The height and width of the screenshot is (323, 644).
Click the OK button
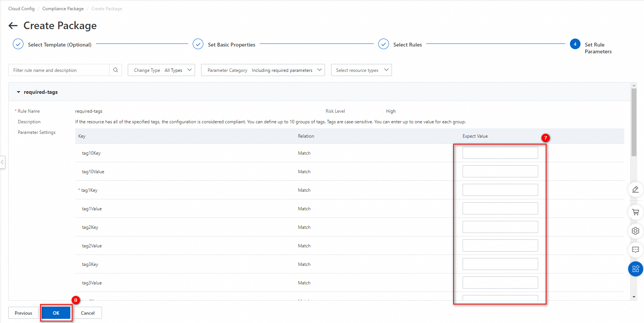[x=56, y=313]
